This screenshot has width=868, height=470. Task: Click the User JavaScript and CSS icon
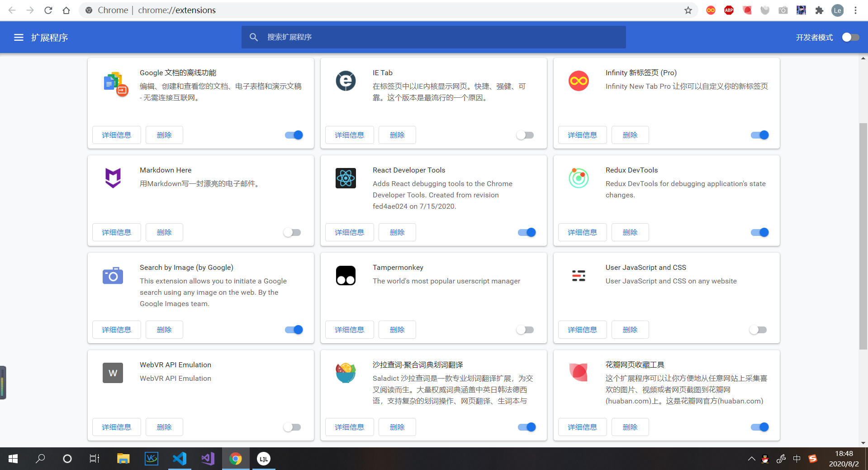coord(579,275)
